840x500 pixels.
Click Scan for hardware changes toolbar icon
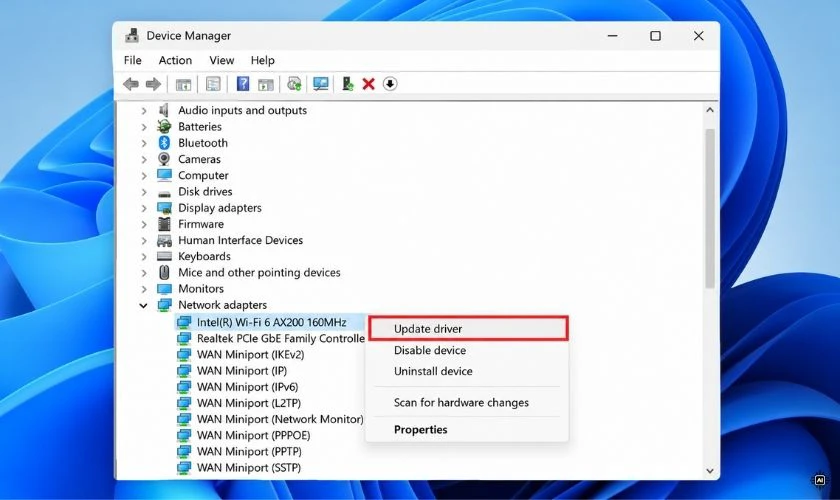tap(294, 84)
